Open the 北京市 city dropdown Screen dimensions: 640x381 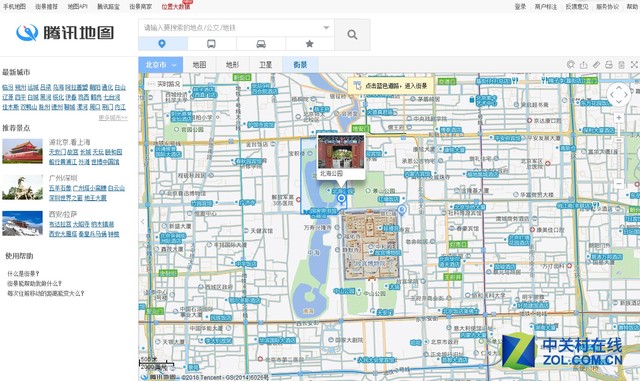(x=160, y=65)
